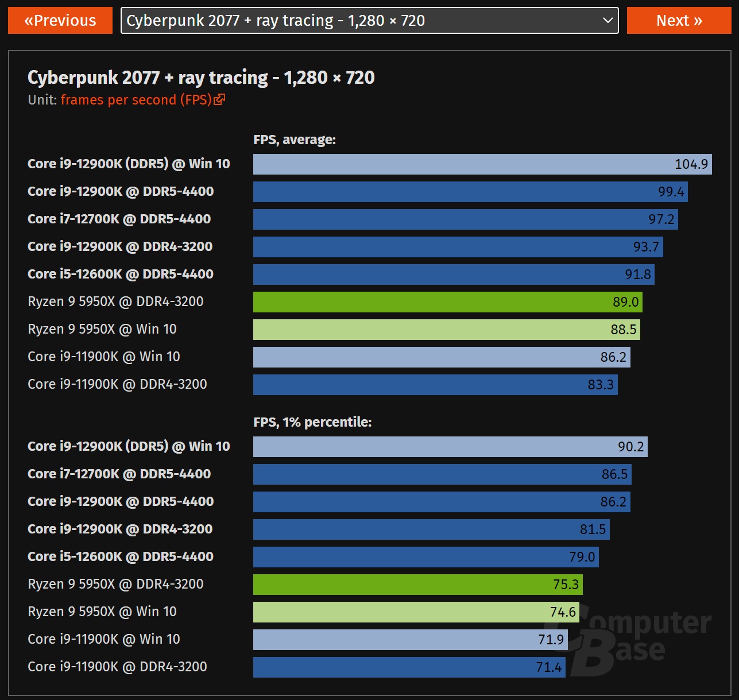This screenshot has height=700, width=739.
Task: Select percentile bar showing 90.2
Action: (x=450, y=447)
